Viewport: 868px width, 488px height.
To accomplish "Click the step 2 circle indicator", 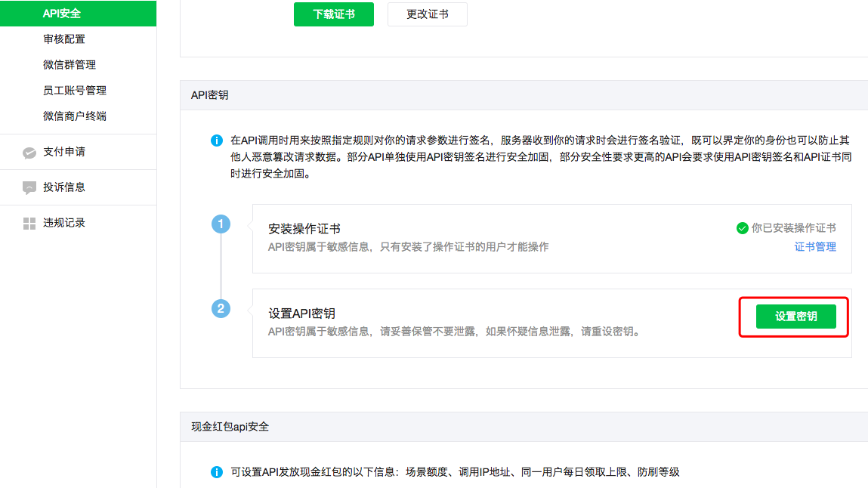I will 221,310.
